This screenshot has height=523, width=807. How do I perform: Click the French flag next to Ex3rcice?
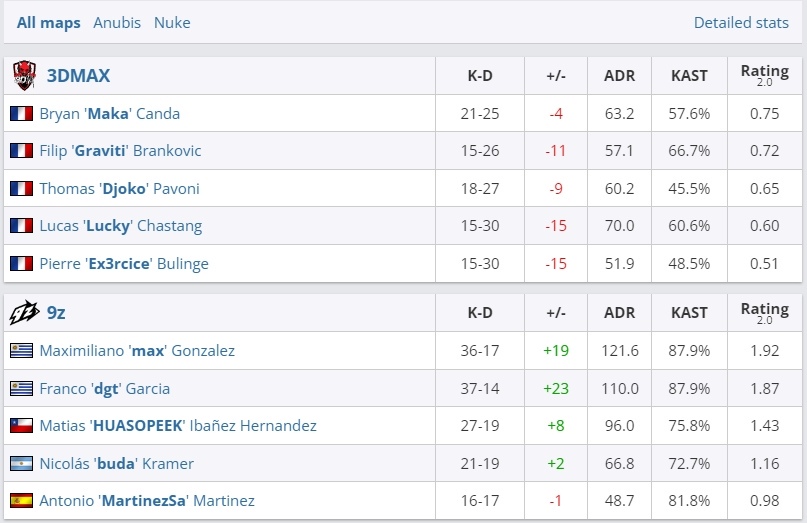21,264
